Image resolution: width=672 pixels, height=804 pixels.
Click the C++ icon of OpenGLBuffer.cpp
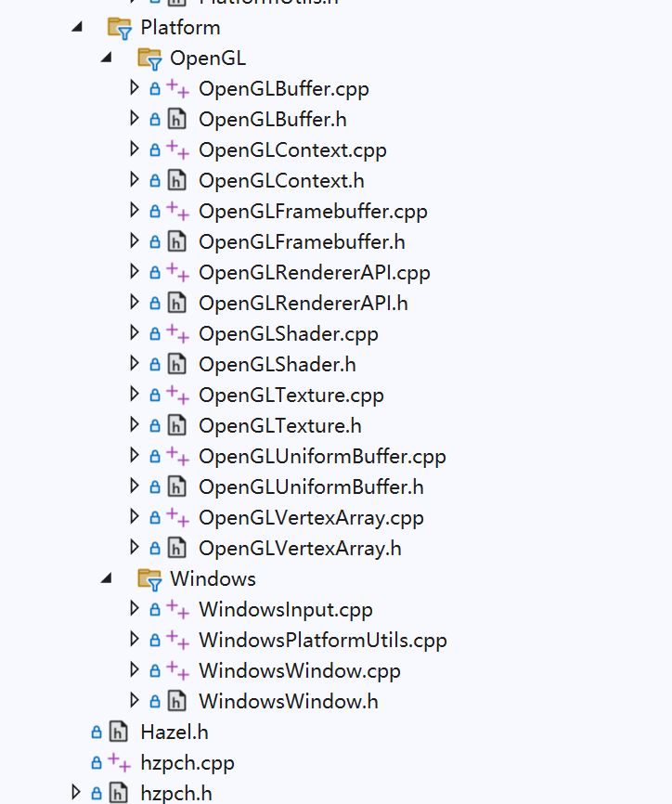click(x=178, y=88)
